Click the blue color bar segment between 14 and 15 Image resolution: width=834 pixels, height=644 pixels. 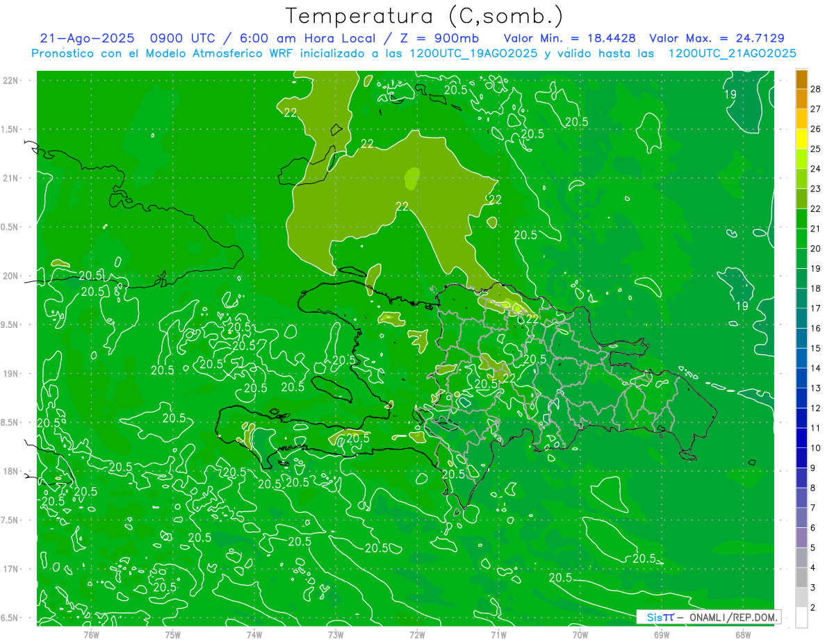pos(801,358)
